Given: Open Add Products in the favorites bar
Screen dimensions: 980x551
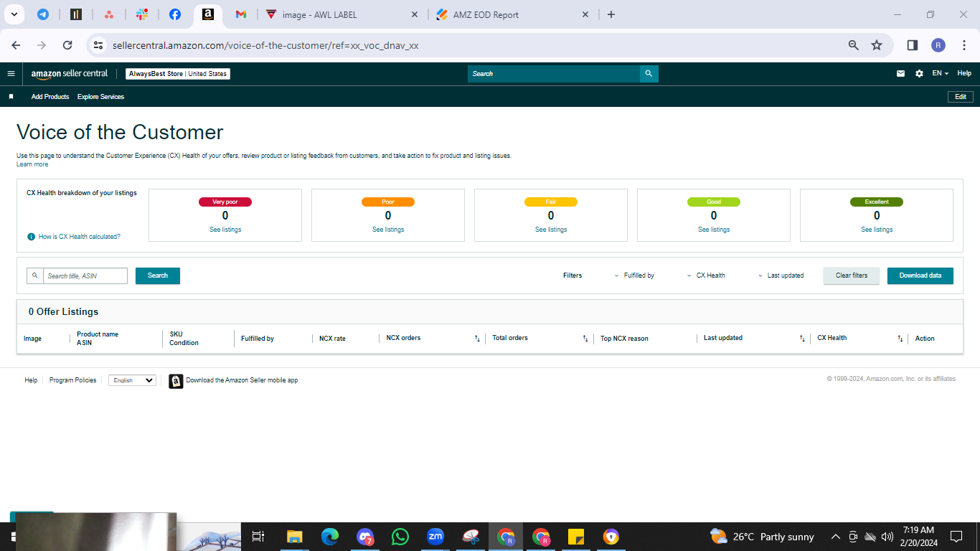Looking at the screenshot, I should point(50,96).
